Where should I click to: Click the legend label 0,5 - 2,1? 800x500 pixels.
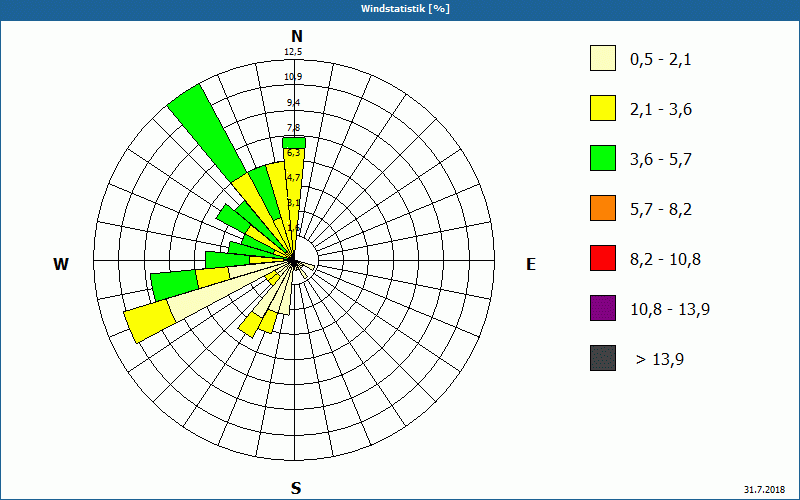[x=661, y=60]
